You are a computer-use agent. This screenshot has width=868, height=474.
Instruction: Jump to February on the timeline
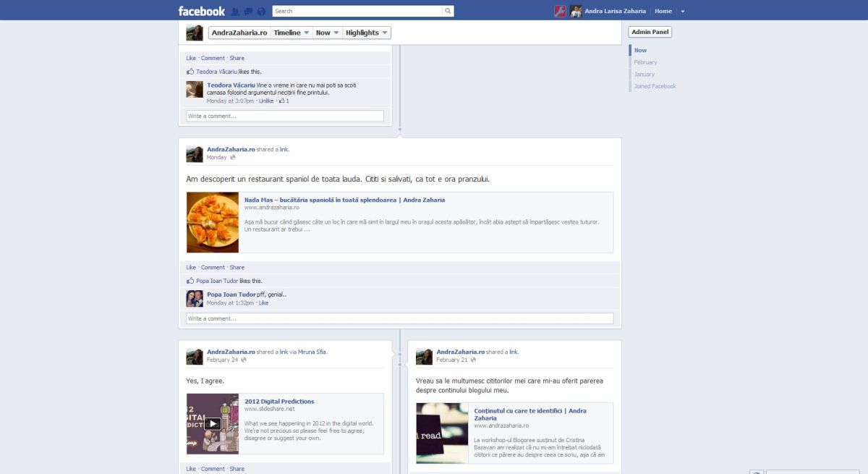coord(645,62)
